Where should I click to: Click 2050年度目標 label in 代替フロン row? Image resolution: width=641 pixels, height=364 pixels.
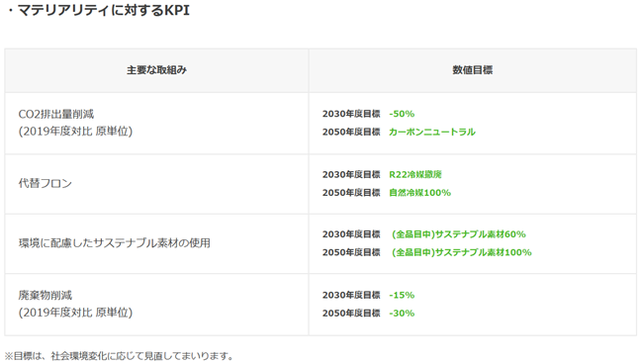tap(351, 193)
